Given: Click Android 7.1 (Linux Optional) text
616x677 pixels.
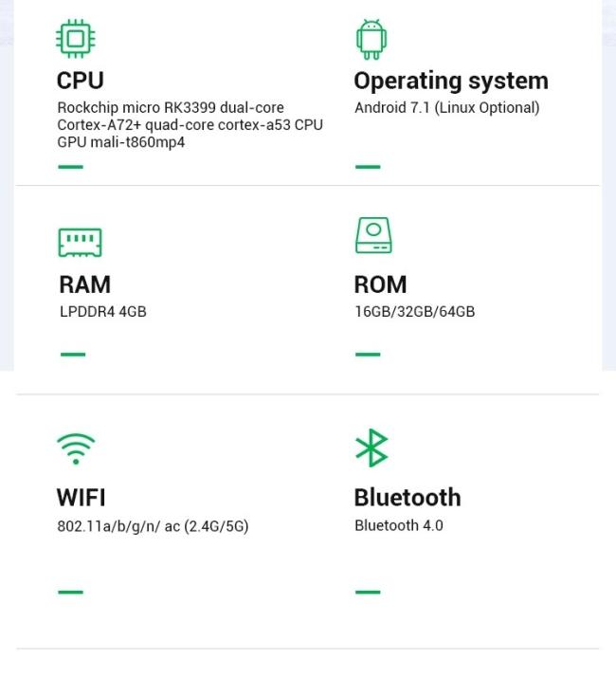Looking at the screenshot, I should click(447, 108).
